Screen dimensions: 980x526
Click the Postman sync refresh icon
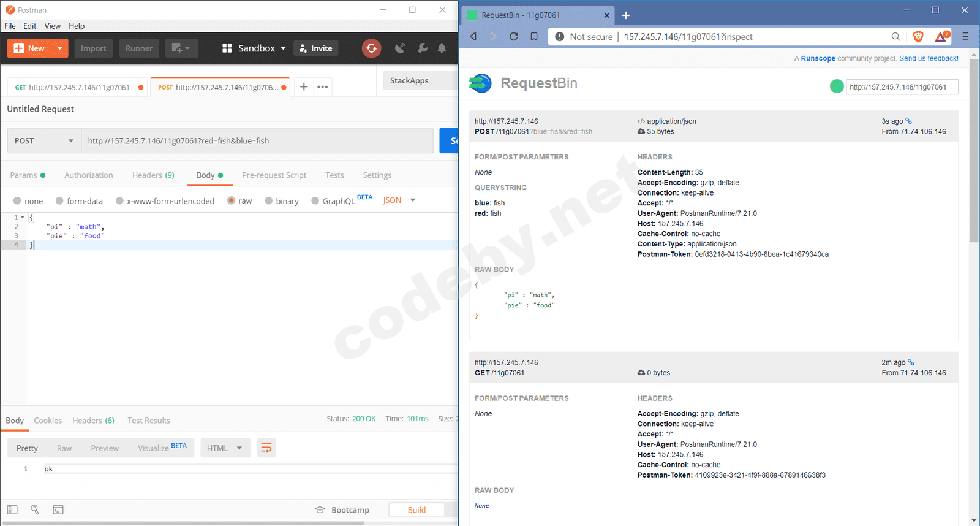pyautogui.click(x=371, y=48)
